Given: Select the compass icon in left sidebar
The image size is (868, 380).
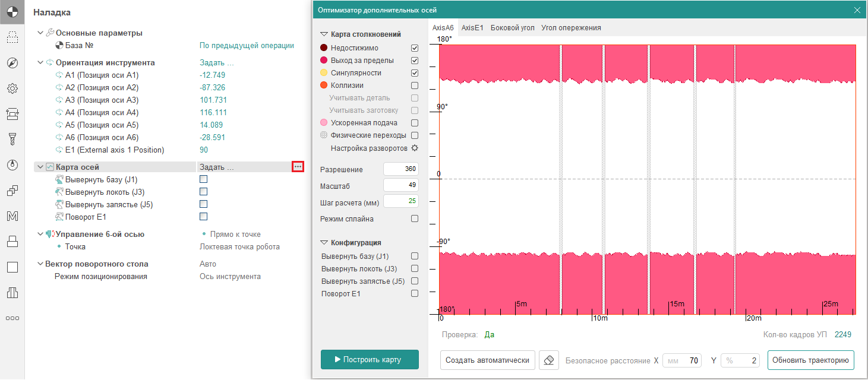Looking at the screenshot, I should click(12, 64).
